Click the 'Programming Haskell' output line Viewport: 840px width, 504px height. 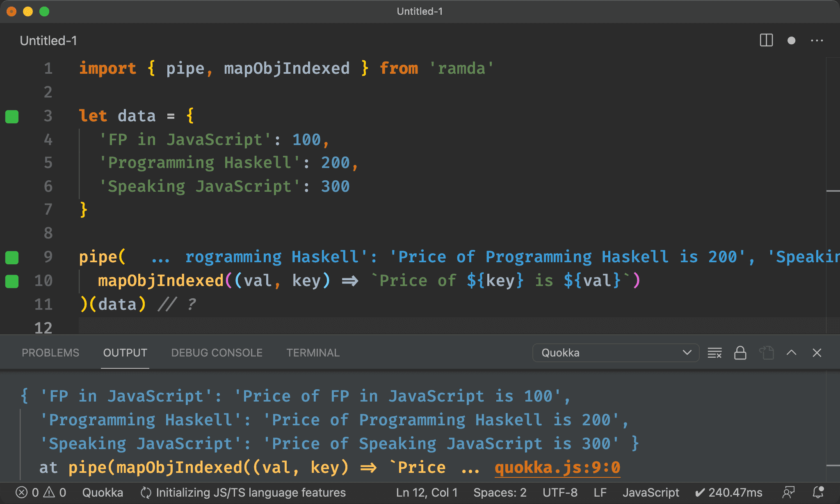334,420
